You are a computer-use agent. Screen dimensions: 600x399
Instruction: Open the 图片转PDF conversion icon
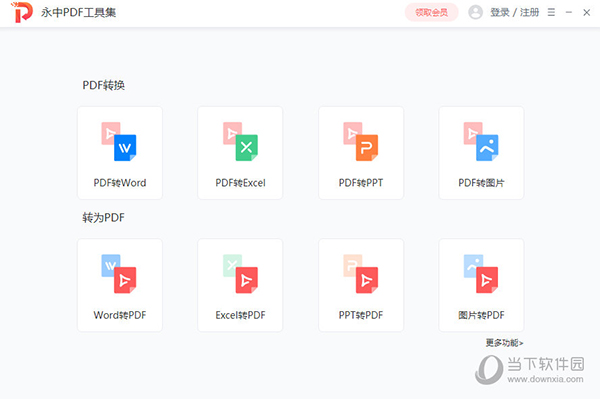pyautogui.click(x=481, y=274)
